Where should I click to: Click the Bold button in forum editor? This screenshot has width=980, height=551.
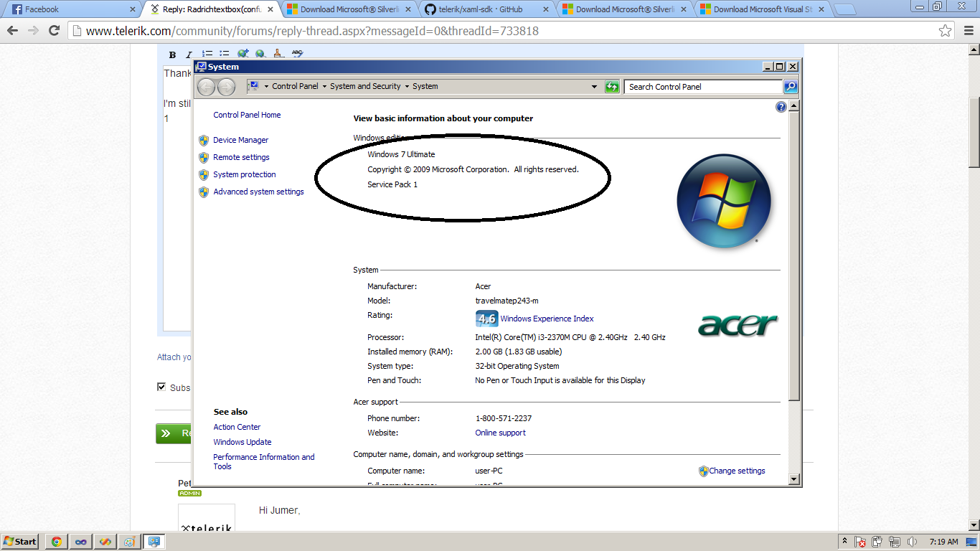tap(172, 55)
